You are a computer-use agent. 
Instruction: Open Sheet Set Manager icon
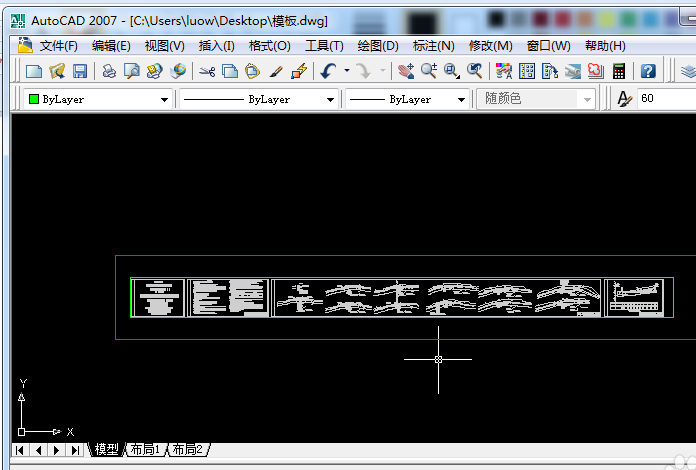(x=573, y=71)
